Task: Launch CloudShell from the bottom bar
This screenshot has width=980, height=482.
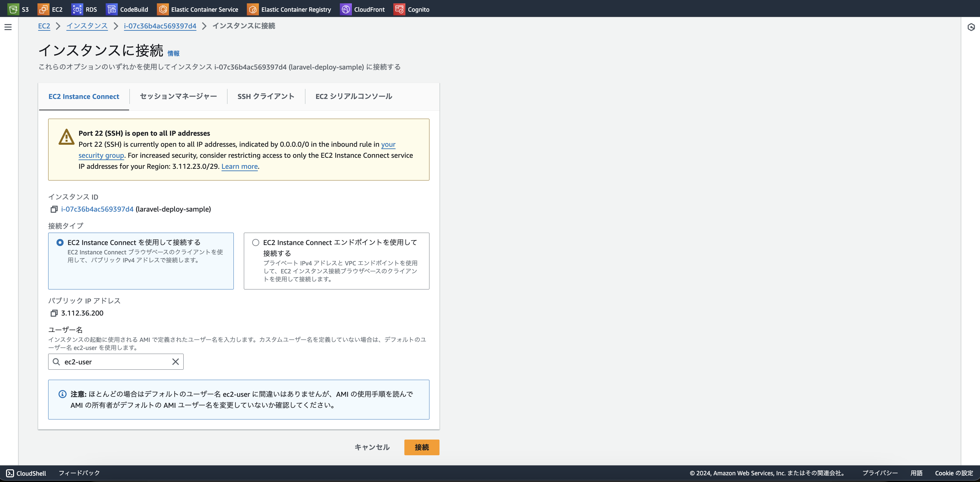Action: pos(27,473)
